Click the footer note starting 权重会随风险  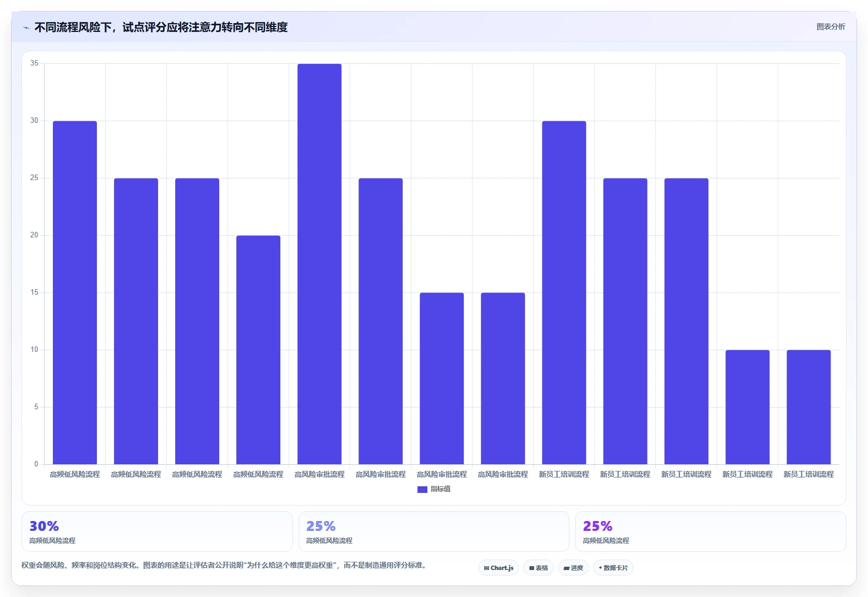pyautogui.click(x=225, y=565)
